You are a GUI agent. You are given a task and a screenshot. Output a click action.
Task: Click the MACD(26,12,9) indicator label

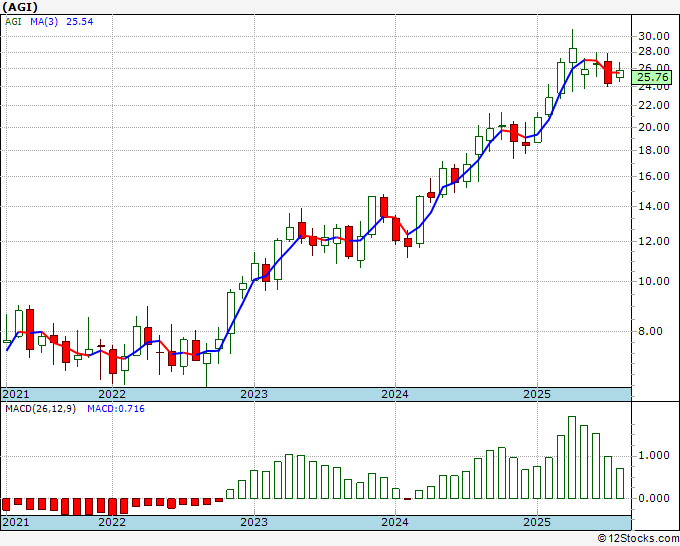(40, 409)
